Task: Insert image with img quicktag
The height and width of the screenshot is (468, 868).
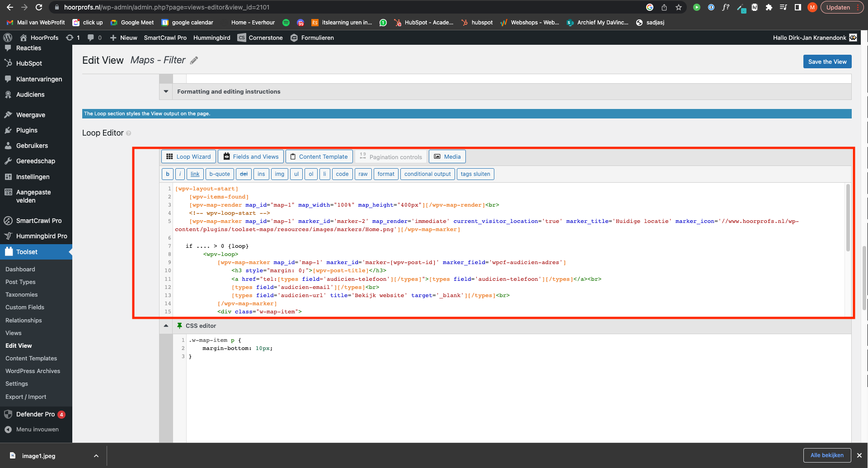Action: tap(280, 174)
